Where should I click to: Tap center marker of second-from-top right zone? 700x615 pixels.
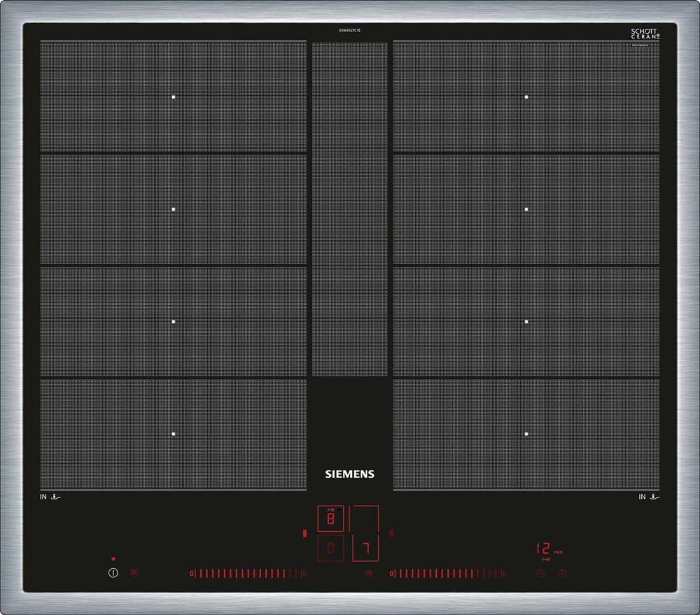tap(526, 209)
